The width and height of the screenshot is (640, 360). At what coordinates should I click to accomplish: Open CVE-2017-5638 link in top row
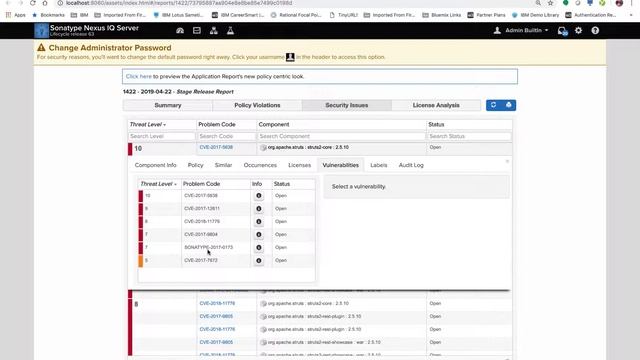(216, 147)
